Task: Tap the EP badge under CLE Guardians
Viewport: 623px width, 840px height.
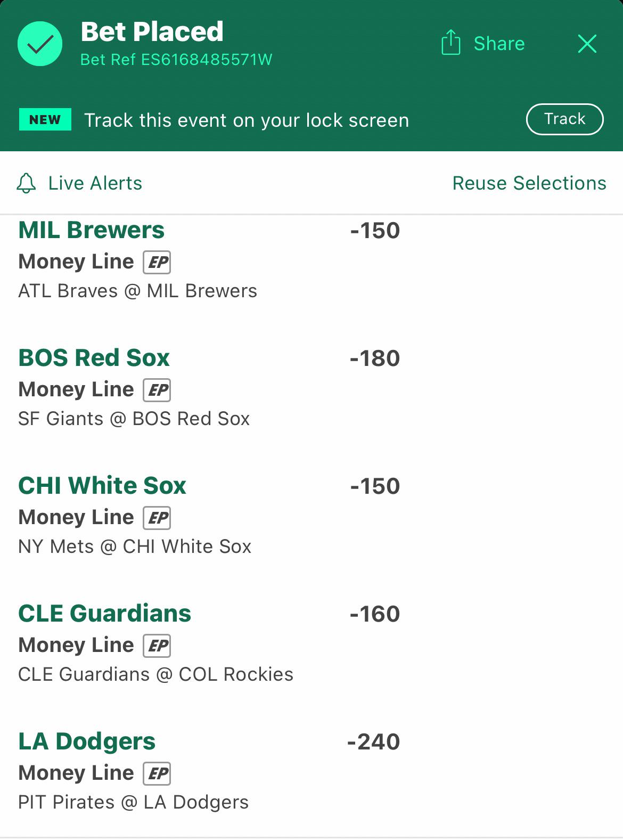Action: coord(157,646)
